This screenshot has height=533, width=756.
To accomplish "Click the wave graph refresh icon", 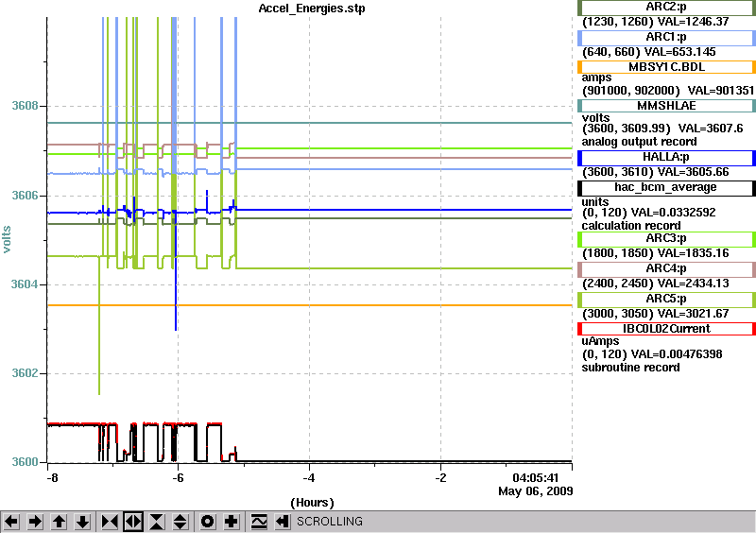I will tap(259, 522).
